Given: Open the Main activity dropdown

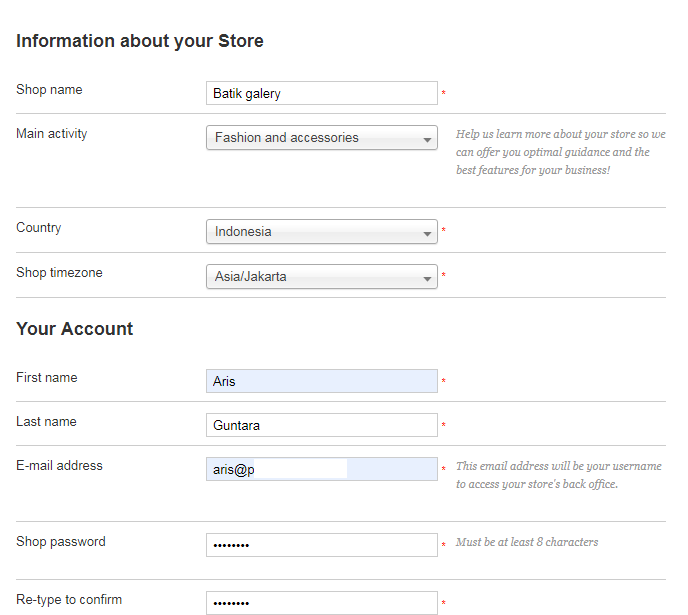Looking at the screenshot, I should (x=322, y=138).
